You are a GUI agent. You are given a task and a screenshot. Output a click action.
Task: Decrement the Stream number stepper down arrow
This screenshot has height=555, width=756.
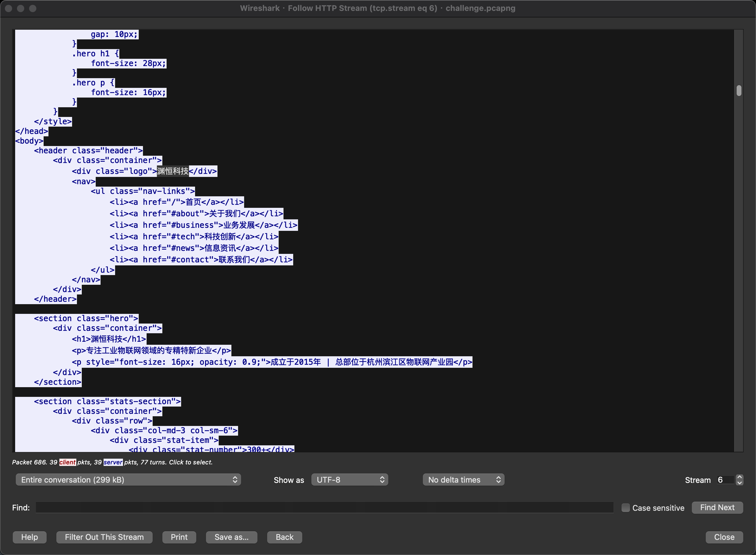(739, 483)
